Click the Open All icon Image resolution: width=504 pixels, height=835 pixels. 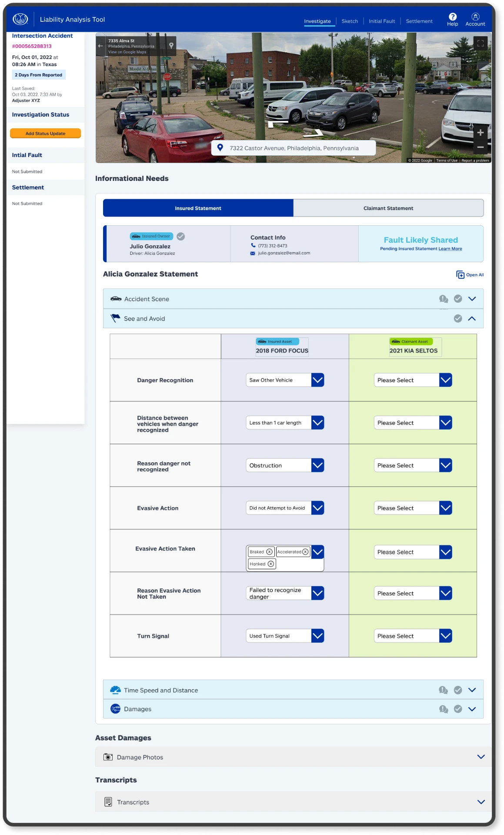[460, 275]
